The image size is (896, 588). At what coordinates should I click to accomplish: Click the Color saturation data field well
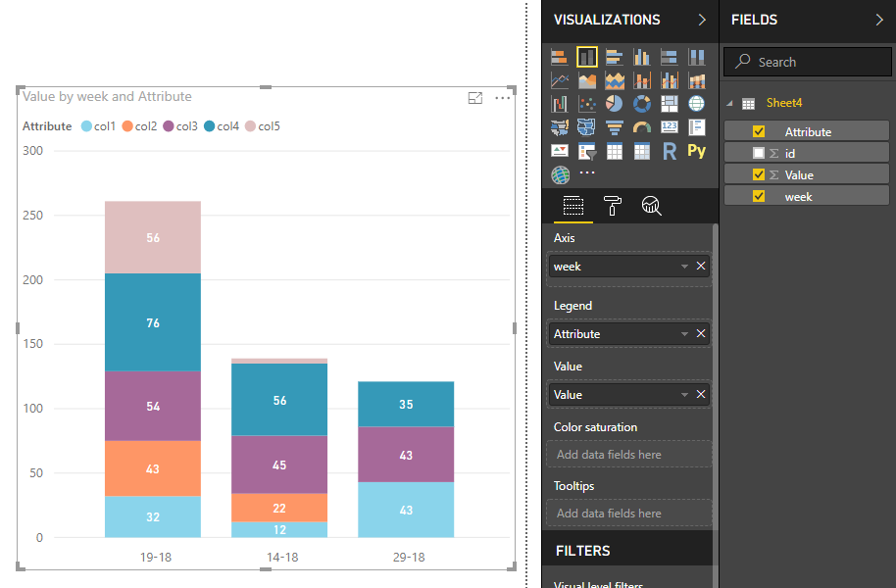[629, 455]
